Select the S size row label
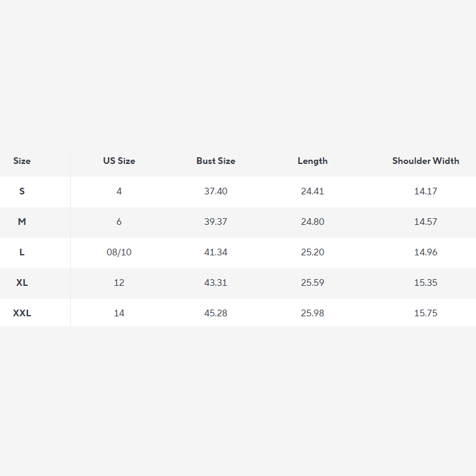The width and height of the screenshot is (476, 476). click(22, 191)
